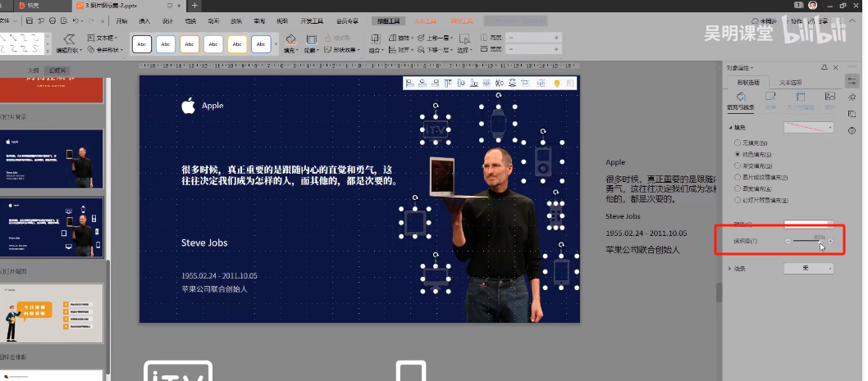Open the 旋转 rotate dropdown
This screenshot has height=381, width=868.
[x=402, y=38]
